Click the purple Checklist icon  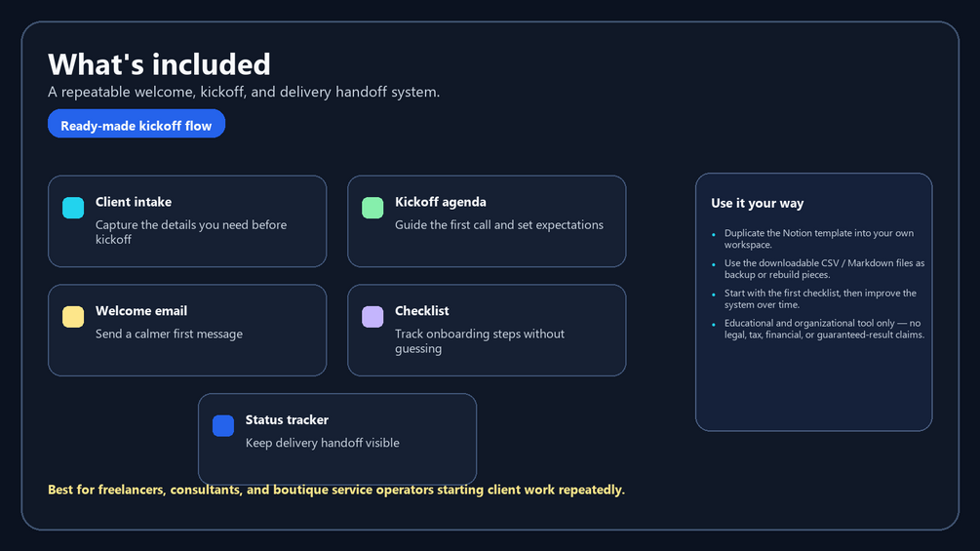point(372,317)
